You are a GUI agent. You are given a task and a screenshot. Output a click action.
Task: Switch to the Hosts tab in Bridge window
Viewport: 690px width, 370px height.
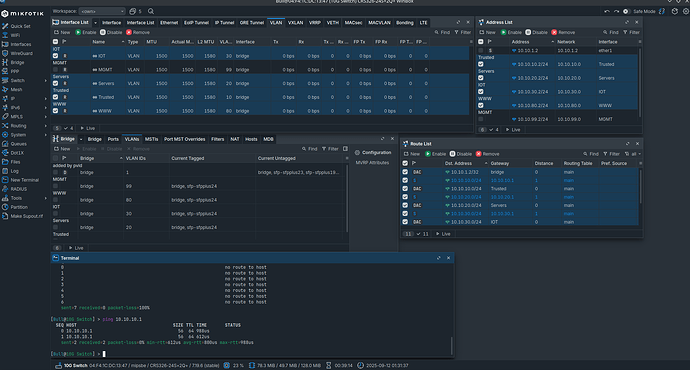click(251, 139)
